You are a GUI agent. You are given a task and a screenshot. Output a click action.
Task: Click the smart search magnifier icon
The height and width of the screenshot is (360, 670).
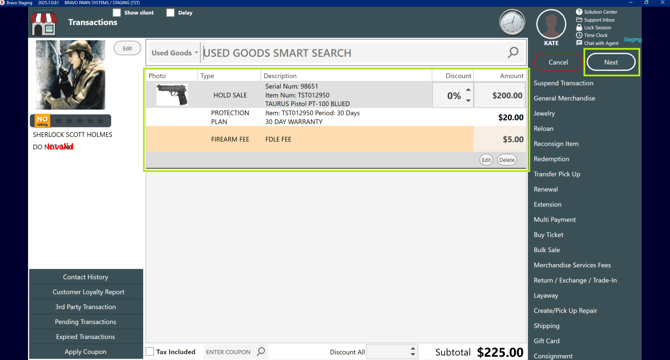513,53
